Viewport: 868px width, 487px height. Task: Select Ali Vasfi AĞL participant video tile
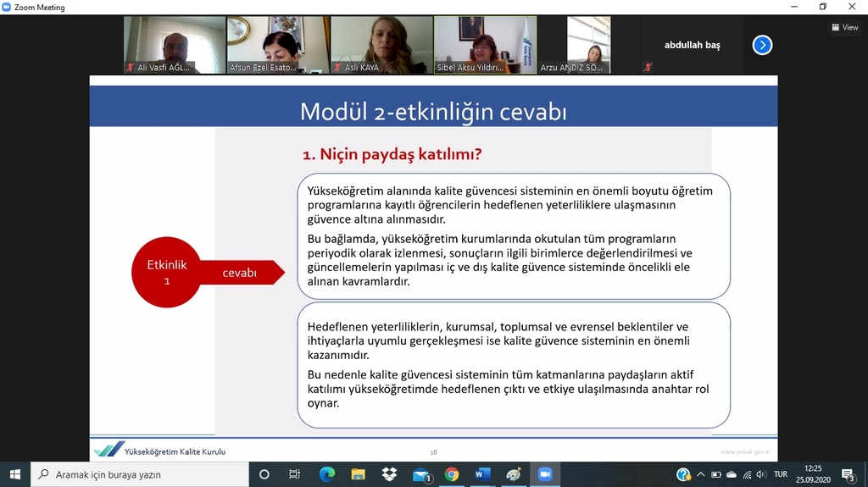[x=175, y=45]
